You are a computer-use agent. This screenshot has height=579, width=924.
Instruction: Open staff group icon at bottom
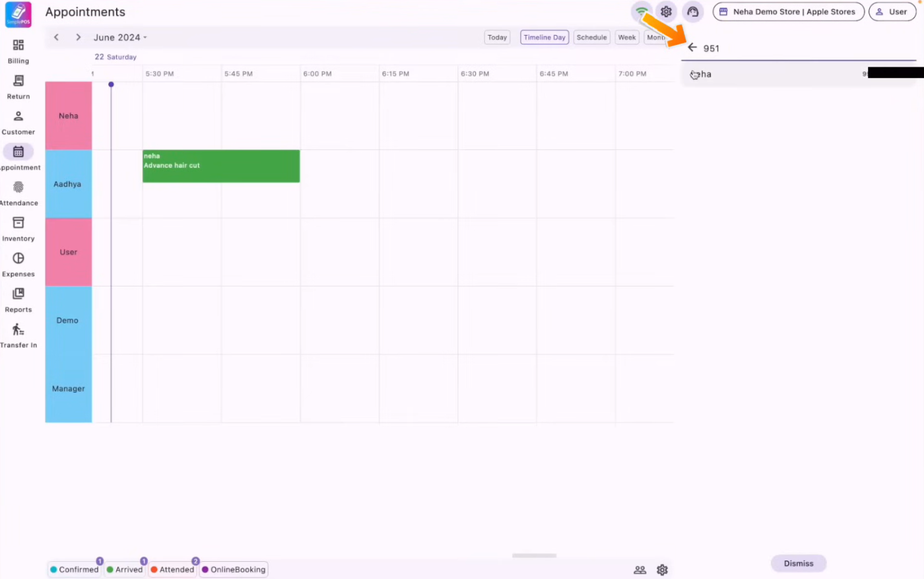640,570
